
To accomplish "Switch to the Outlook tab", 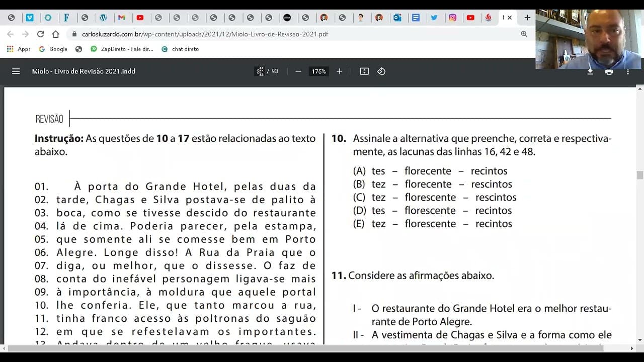I will [x=397, y=18].
